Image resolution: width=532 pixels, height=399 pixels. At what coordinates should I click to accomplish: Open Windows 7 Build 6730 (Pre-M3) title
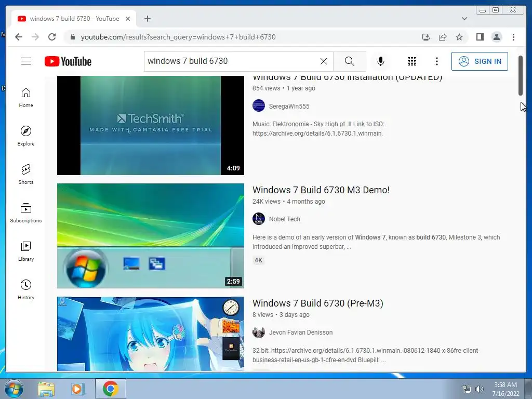point(317,303)
